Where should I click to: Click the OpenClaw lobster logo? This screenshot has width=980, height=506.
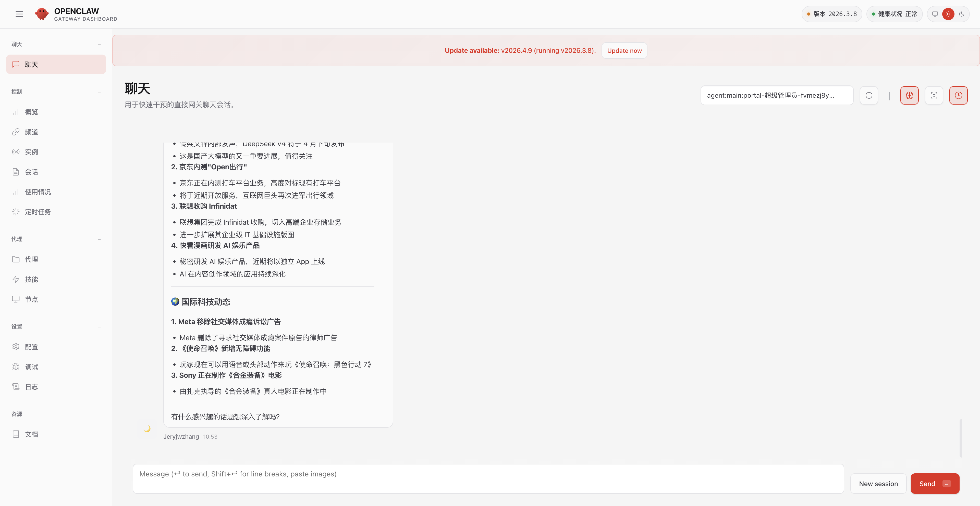click(x=41, y=14)
